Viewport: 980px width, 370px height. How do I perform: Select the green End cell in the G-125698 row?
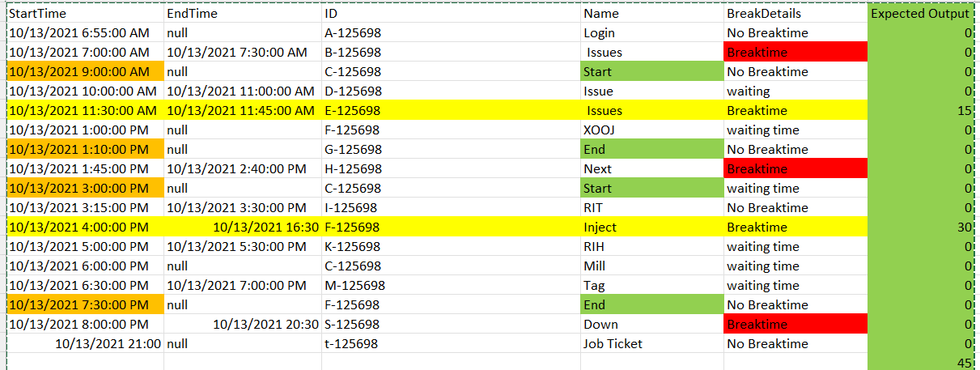[x=652, y=150]
